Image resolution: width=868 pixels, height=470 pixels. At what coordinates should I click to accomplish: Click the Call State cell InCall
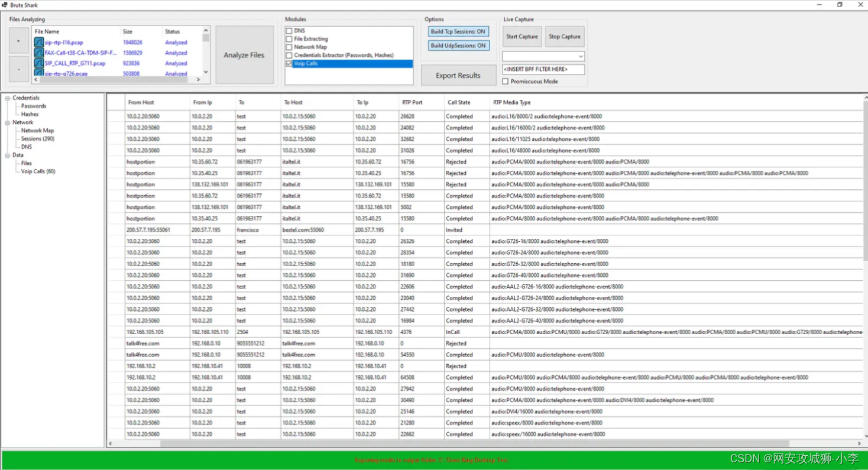[467, 332]
